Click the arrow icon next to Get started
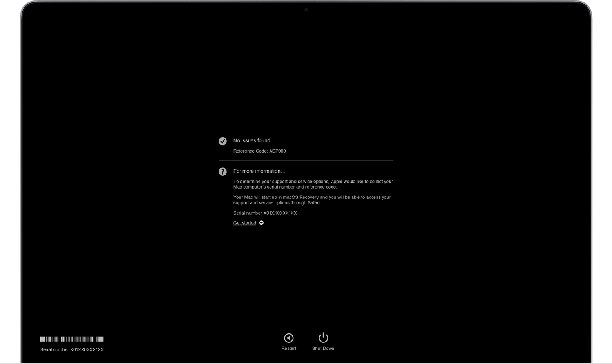Viewport: 612px width, 364px height. (x=262, y=223)
